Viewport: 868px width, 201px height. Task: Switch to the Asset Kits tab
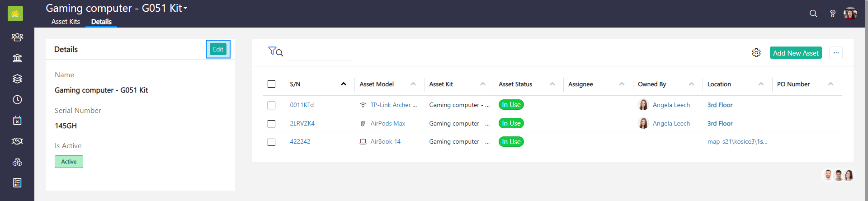coord(66,22)
